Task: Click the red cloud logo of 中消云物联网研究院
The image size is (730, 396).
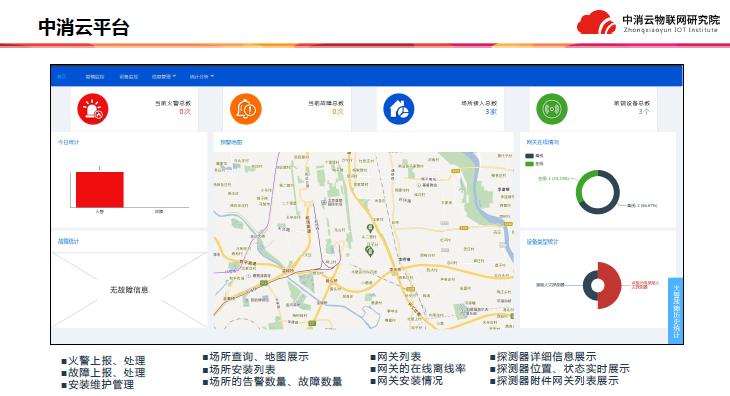Action: click(x=596, y=22)
